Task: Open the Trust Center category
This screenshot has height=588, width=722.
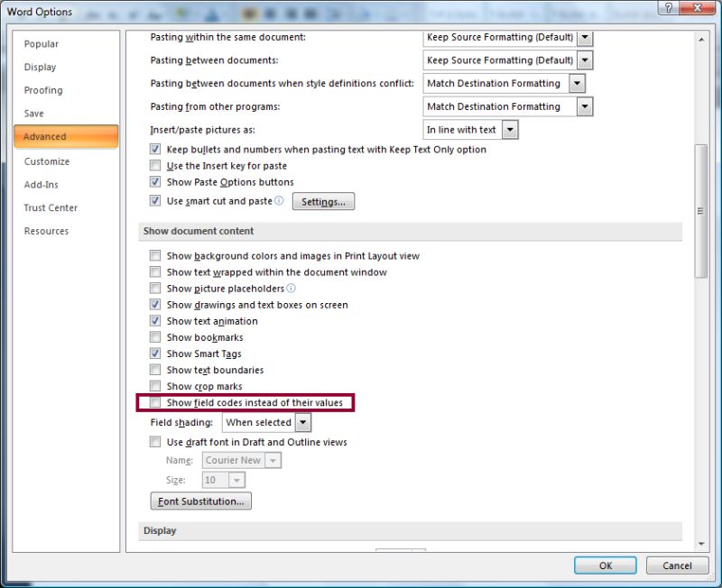Action: (x=66, y=207)
